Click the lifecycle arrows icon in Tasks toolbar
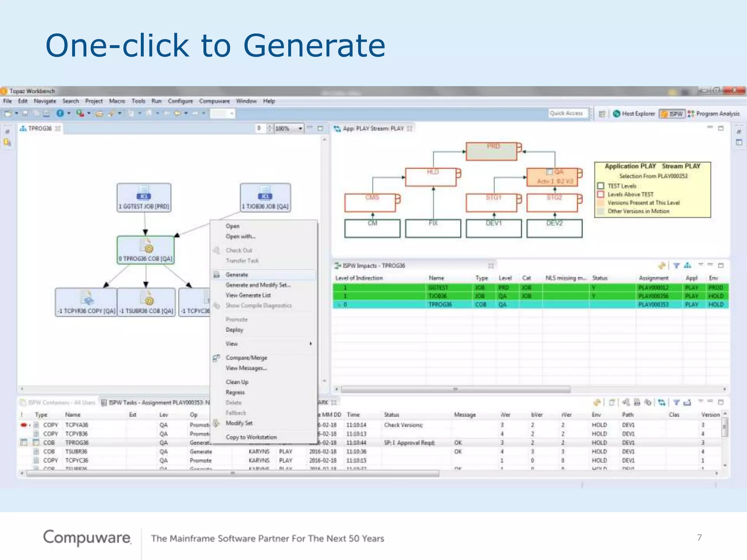The width and height of the screenshot is (747, 560). (x=662, y=402)
